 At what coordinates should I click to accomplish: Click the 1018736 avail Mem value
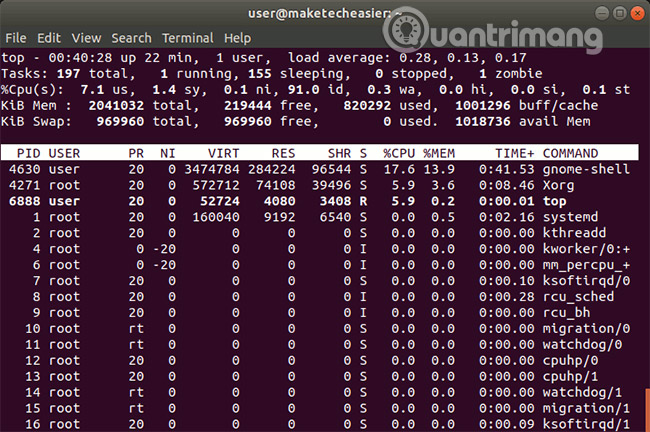pyautogui.click(x=483, y=121)
